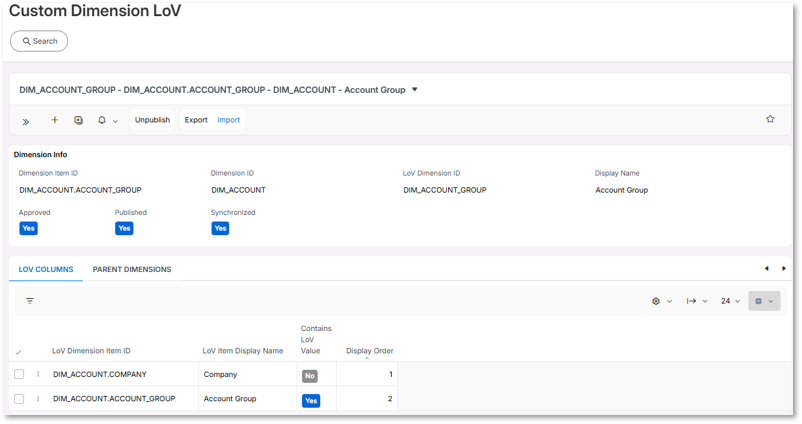Switch to the LOV COLUMNS tab
This screenshot has width=802, height=424.
click(46, 269)
